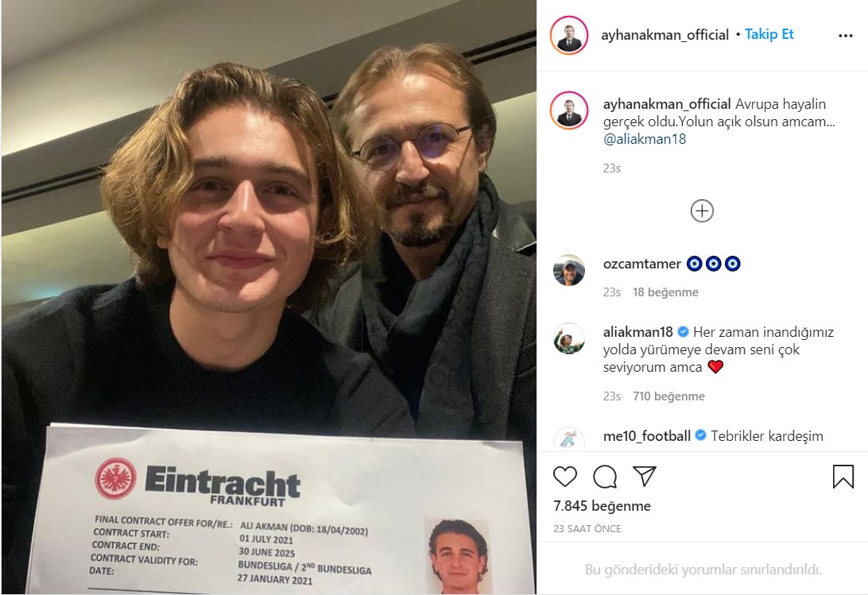This screenshot has height=595, width=868.
Task: Open the @aliakman18 mention in caption
Action: click(645, 139)
